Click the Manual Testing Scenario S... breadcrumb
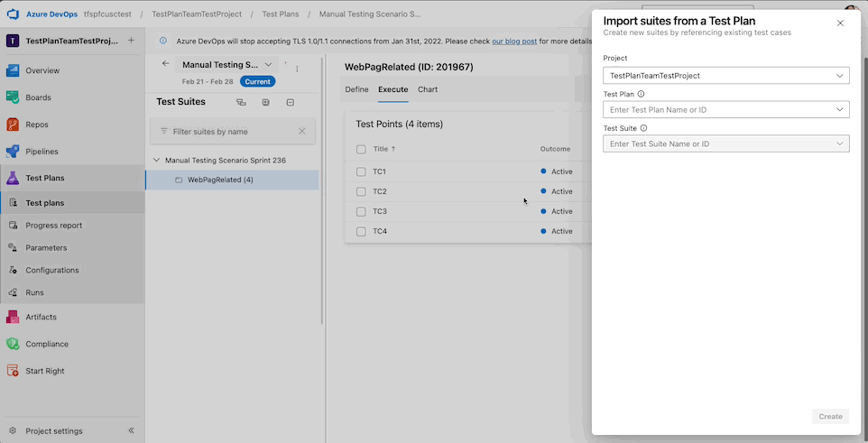 [x=370, y=14]
